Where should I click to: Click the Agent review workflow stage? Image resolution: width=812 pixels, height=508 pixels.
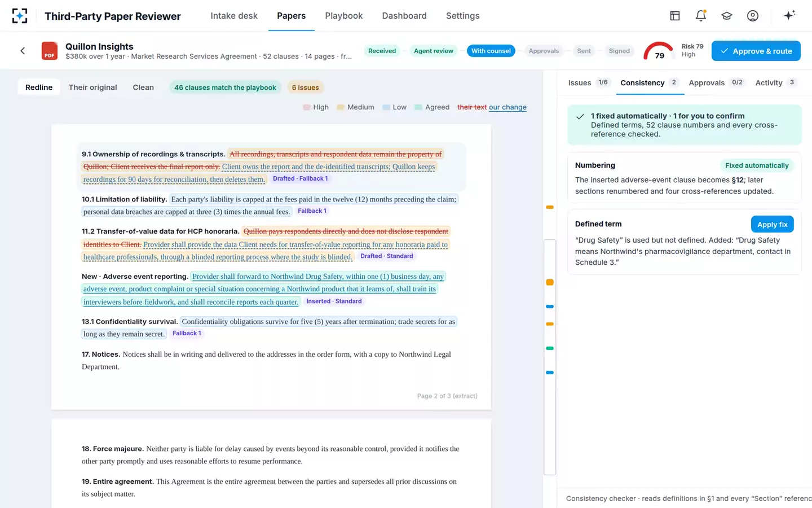433,51
